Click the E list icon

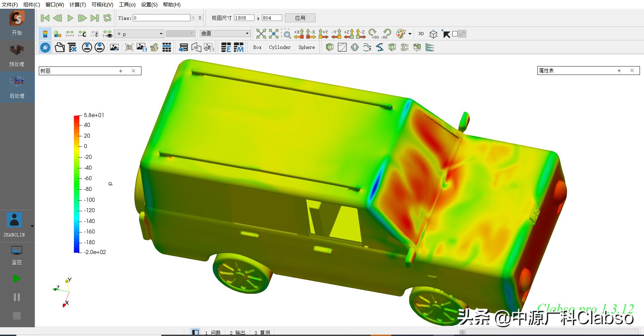226,48
